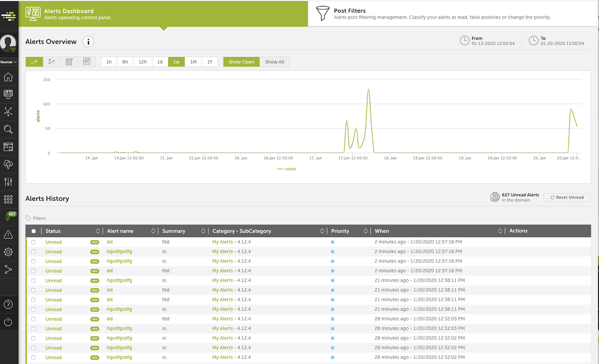599x364 pixels.
Task: Open the Normal dropdown above the sidebar
Action: click(x=8, y=62)
